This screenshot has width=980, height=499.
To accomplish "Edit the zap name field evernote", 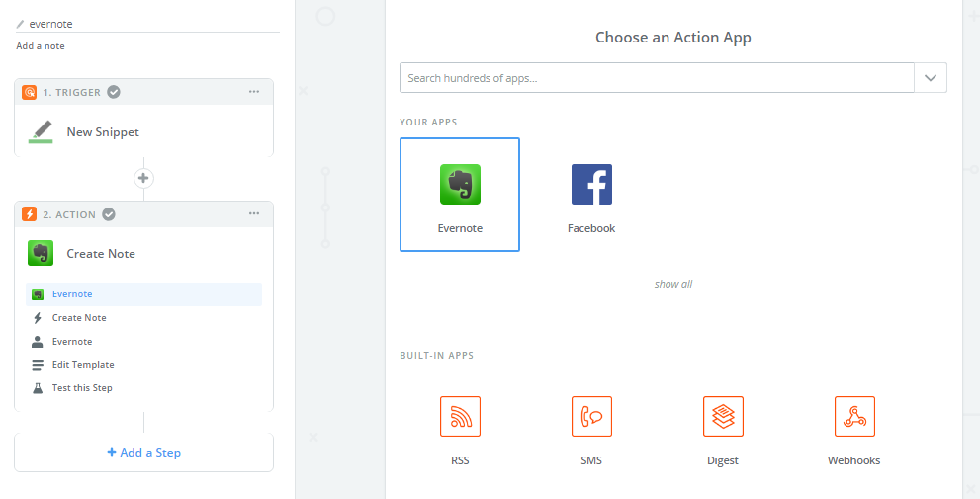I will point(148,24).
